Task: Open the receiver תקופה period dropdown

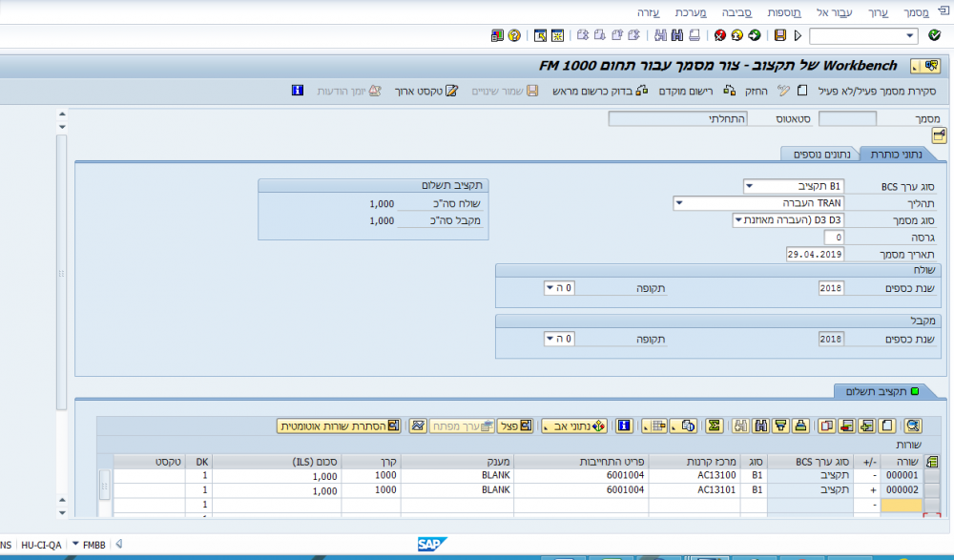Action: point(550,339)
